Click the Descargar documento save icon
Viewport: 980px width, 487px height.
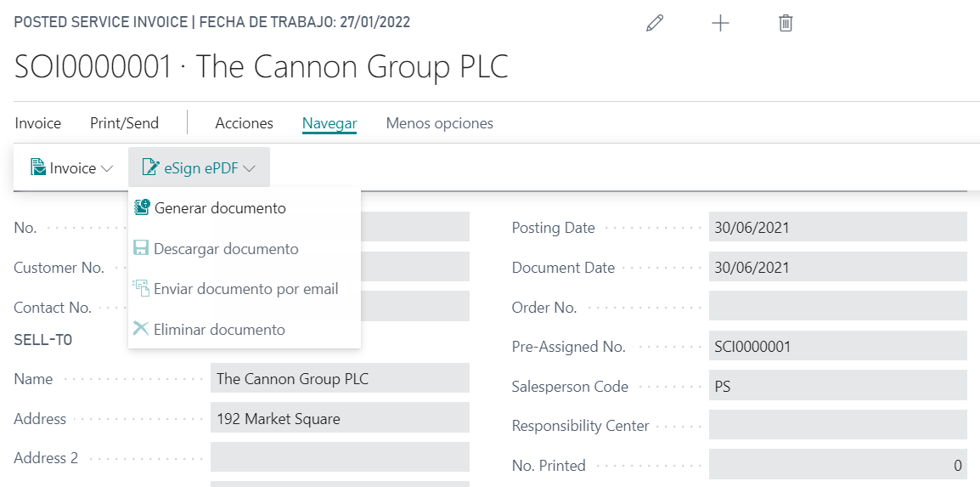click(x=141, y=249)
